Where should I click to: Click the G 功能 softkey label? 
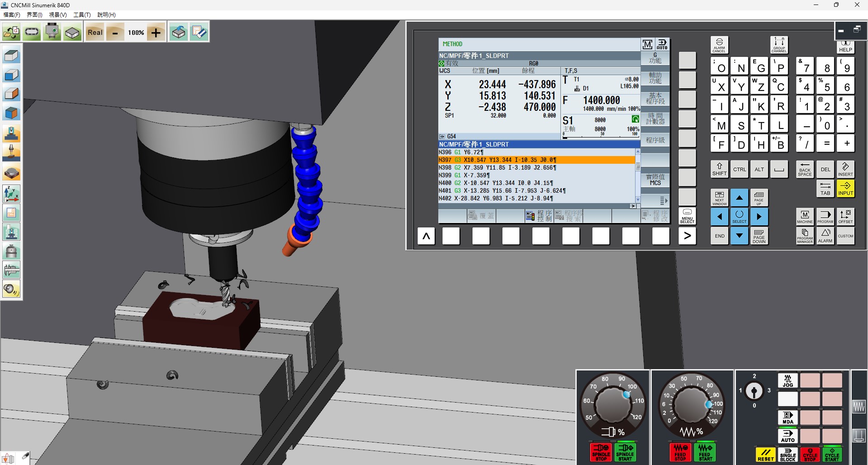coord(655,58)
